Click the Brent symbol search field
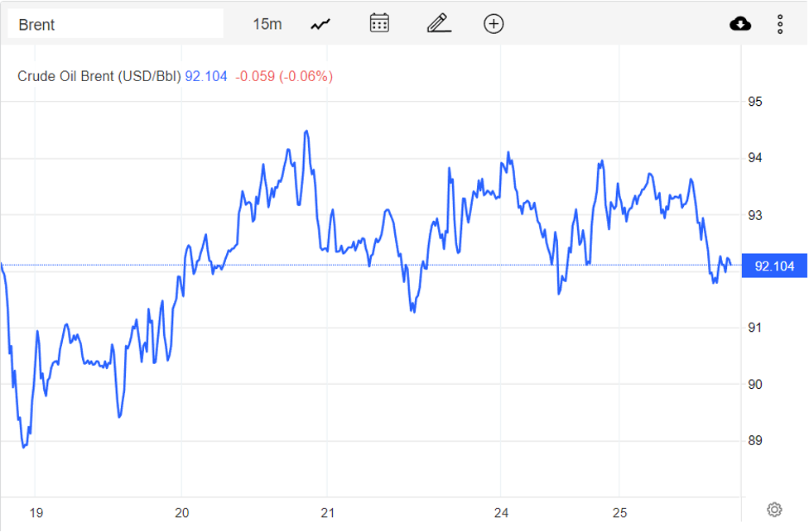 (116, 24)
